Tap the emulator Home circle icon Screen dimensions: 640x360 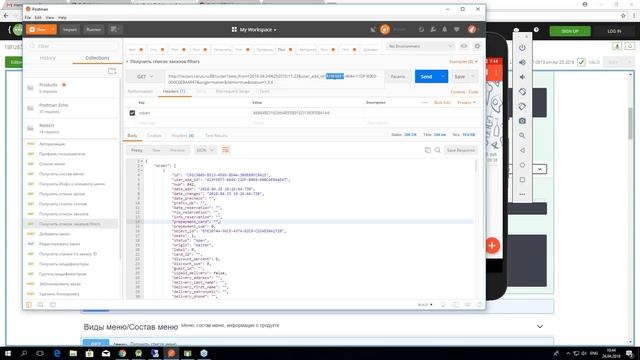(522, 165)
